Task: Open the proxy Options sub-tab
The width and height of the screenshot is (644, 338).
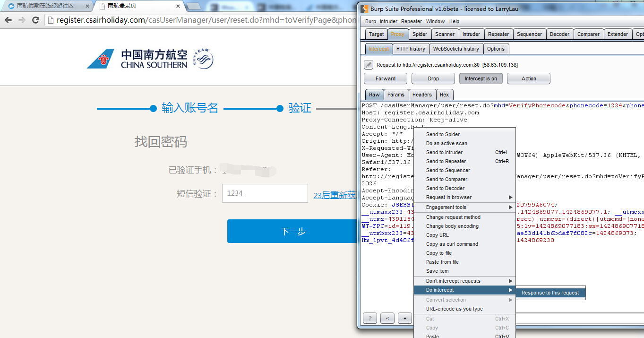Action: click(x=496, y=49)
